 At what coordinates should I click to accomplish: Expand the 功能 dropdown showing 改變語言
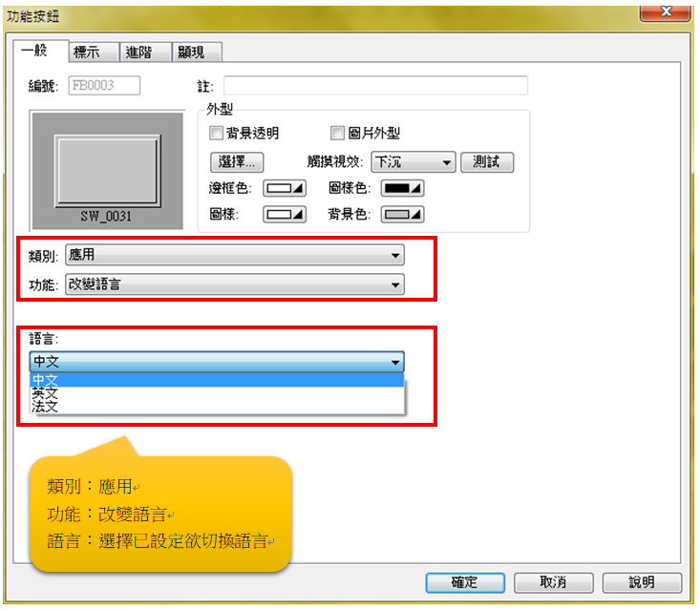coord(235,284)
